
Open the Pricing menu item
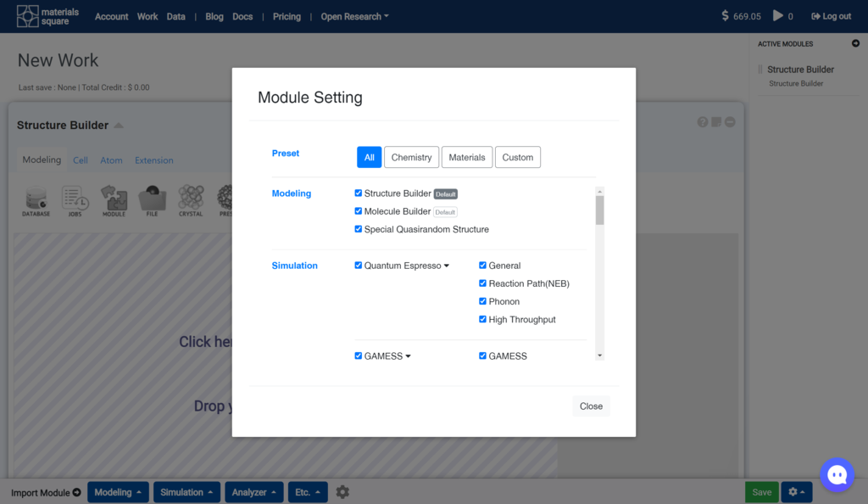coord(287,16)
